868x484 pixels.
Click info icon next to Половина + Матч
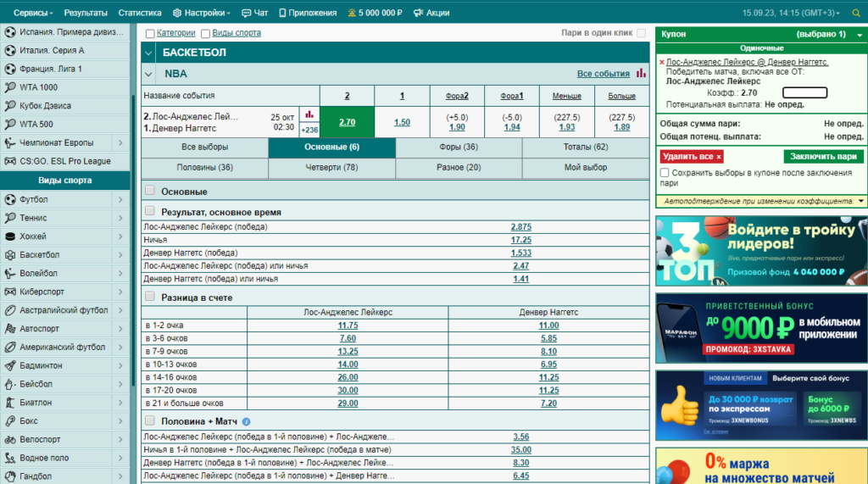coord(247,421)
